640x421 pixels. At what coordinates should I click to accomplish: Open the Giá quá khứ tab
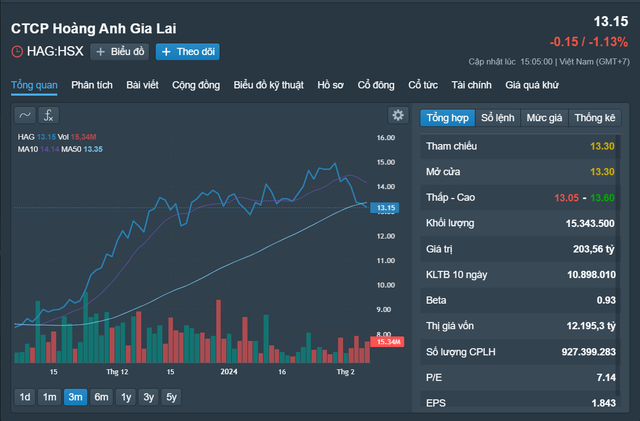[532, 86]
